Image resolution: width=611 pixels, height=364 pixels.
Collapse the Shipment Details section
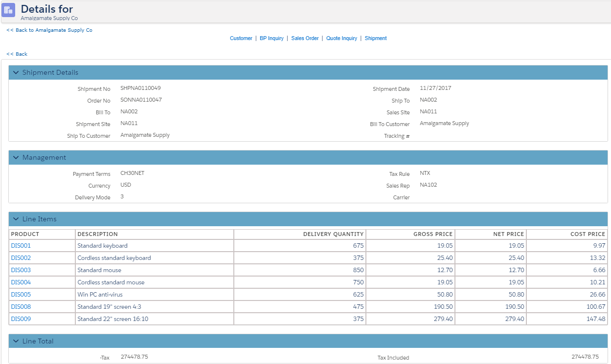pos(16,73)
